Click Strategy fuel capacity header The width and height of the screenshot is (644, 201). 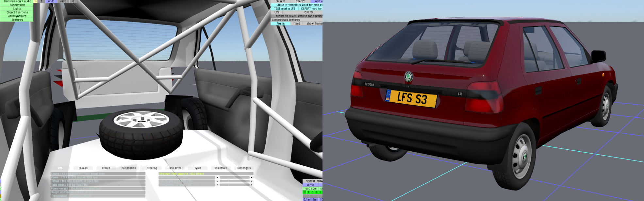click(206, 174)
